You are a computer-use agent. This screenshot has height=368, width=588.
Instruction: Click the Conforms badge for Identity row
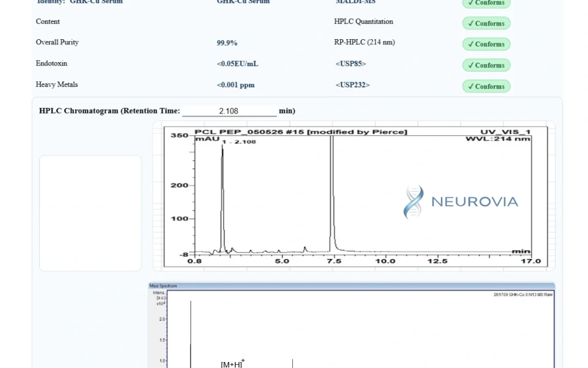pyautogui.click(x=486, y=3)
